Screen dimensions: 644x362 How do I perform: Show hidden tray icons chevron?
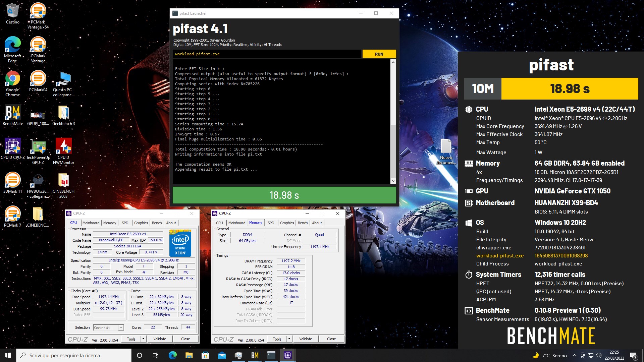click(x=575, y=355)
